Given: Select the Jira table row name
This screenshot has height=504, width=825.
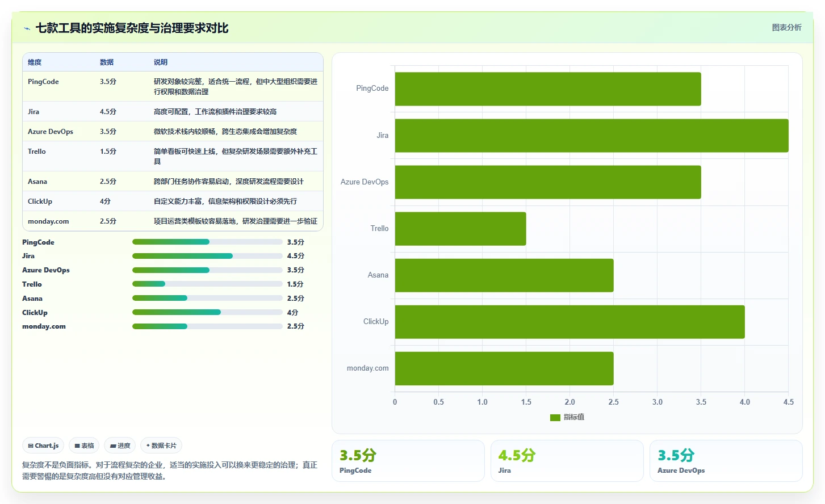Looking at the screenshot, I should click(x=33, y=112).
